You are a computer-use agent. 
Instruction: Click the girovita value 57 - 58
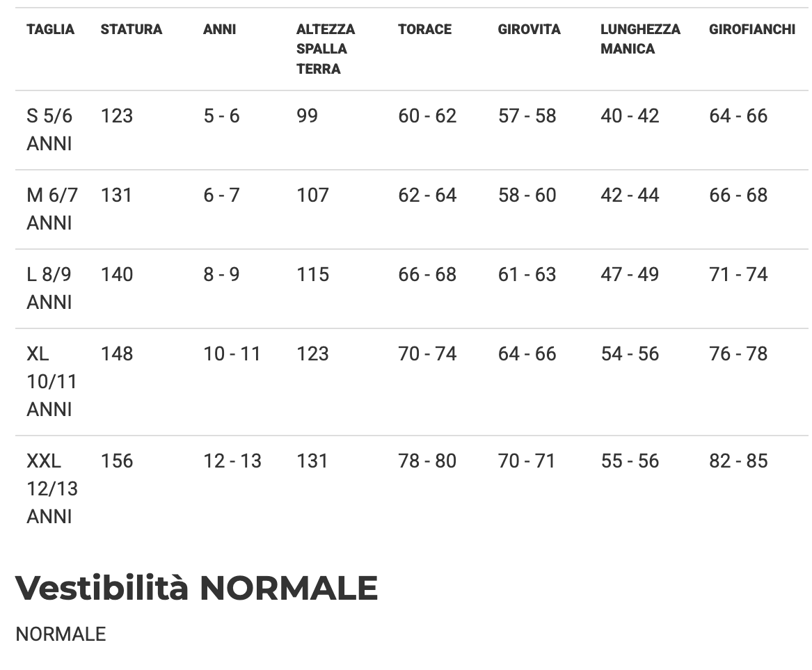(527, 115)
